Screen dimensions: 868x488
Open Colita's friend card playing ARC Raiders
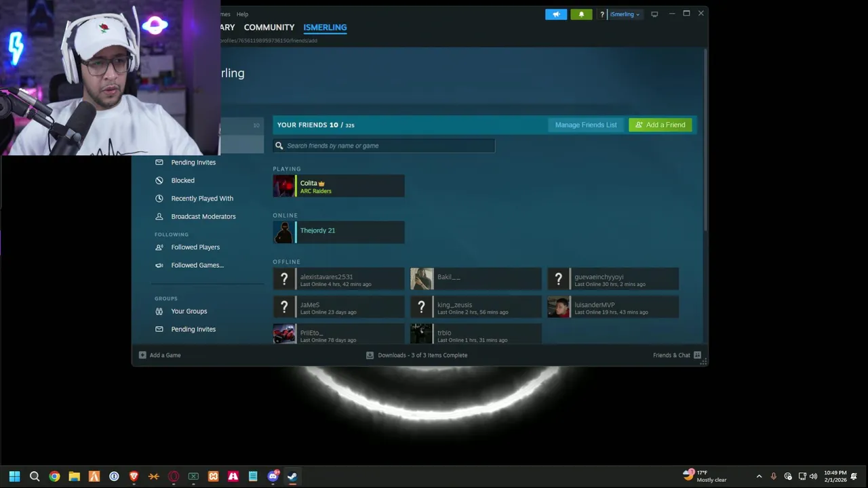(x=339, y=186)
